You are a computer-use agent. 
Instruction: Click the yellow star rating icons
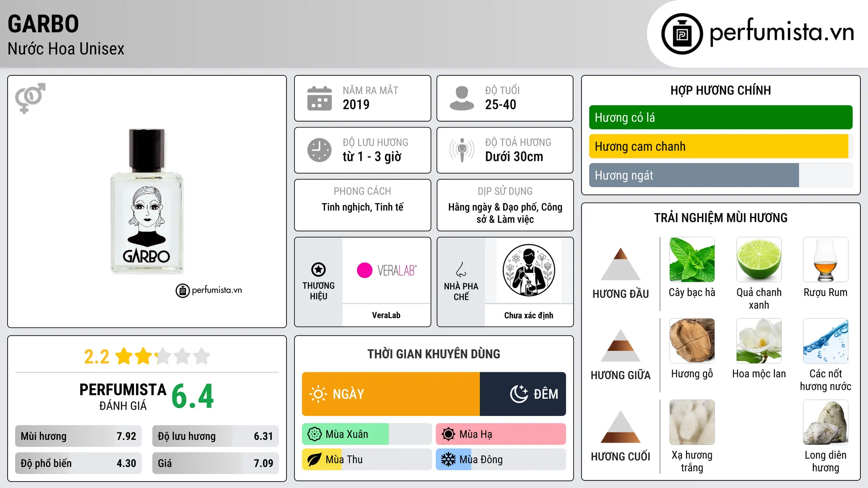click(163, 356)
